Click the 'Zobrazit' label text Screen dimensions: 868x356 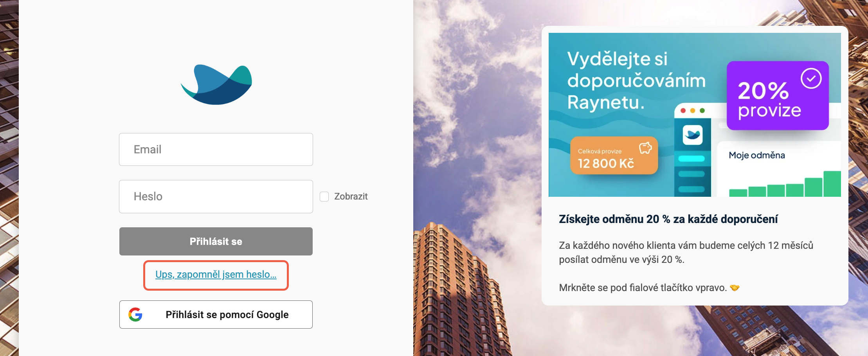pos(351,196)
